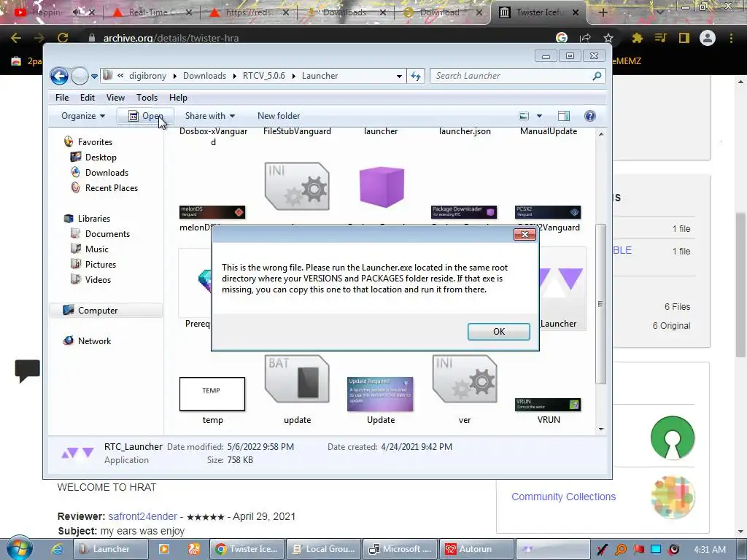
Task: Select the melonDS Vanguard item
Action: coord(212,212)
